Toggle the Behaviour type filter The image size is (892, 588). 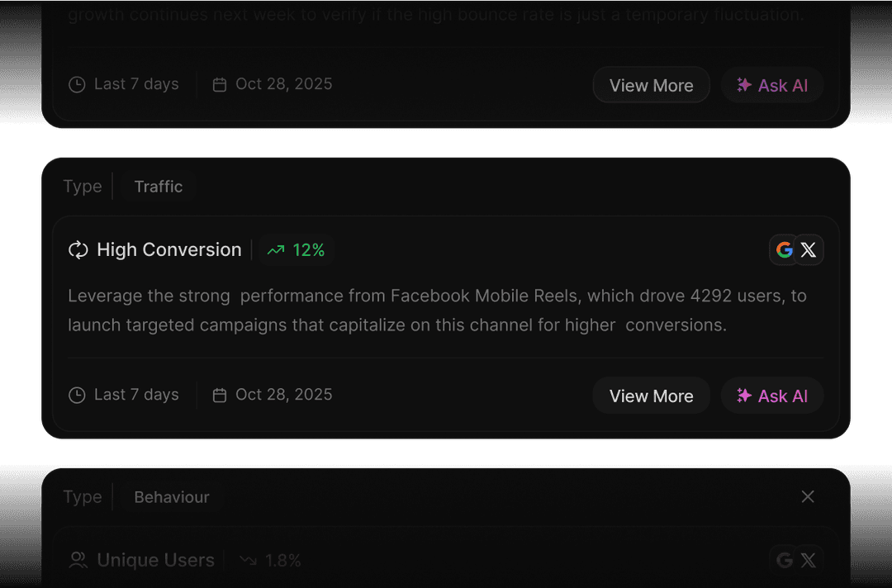click(x=172, y=496)
